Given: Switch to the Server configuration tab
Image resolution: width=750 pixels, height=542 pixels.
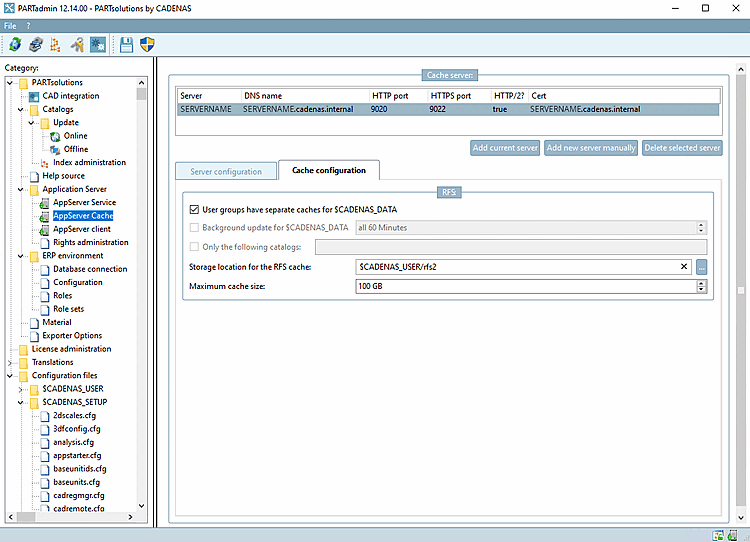Looking at the screenshot, I should pyautogui.click(x=226, y=171).
